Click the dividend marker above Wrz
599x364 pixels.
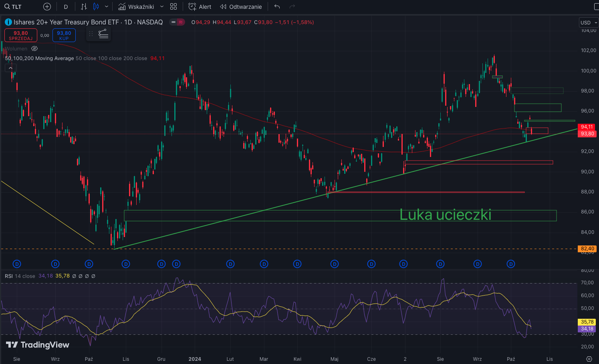click(55, 264)
